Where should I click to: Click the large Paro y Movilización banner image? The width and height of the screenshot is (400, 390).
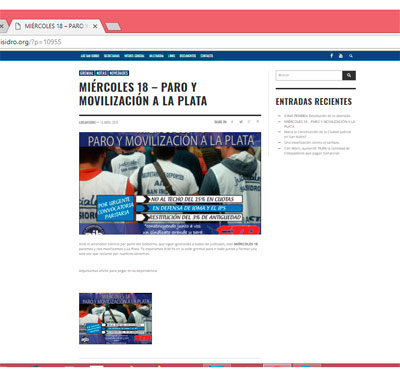(170, 183)
